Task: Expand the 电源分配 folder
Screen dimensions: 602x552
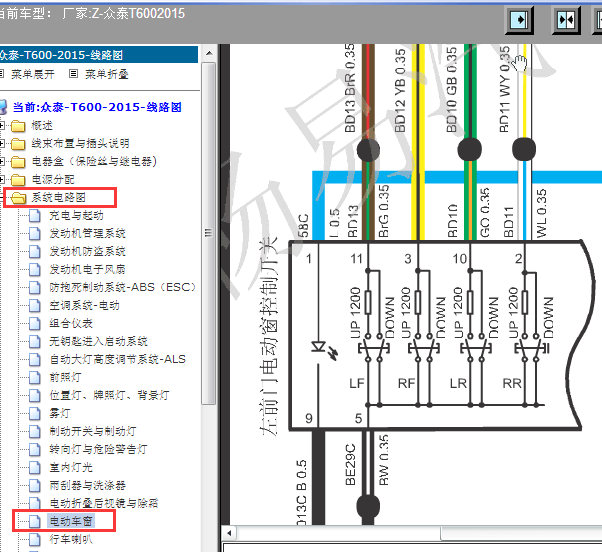Action: click(2, 179)
